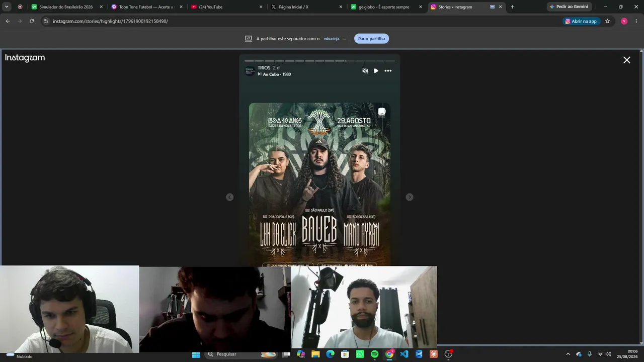Switch to the Toon Tone Futebol tab
Image resolution: width=644 pixels, height=362 pixels.
[146, 7]
